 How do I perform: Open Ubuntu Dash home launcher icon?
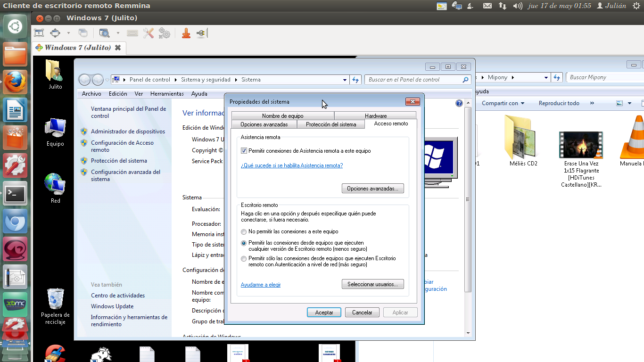click(15, 26)
